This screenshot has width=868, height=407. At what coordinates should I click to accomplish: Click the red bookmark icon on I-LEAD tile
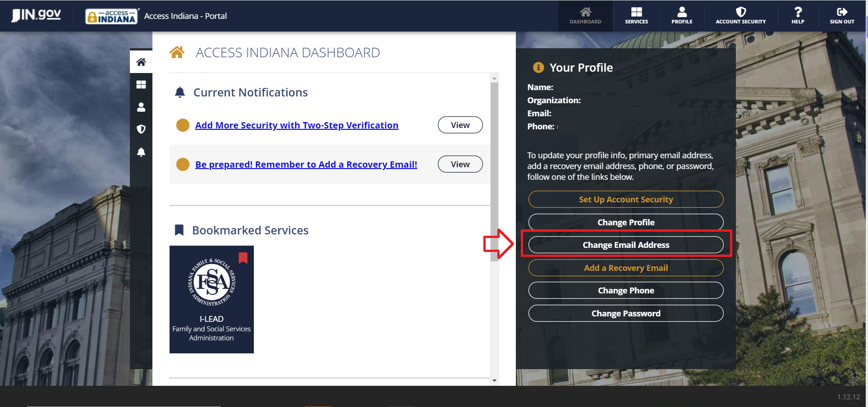[243, 258]
